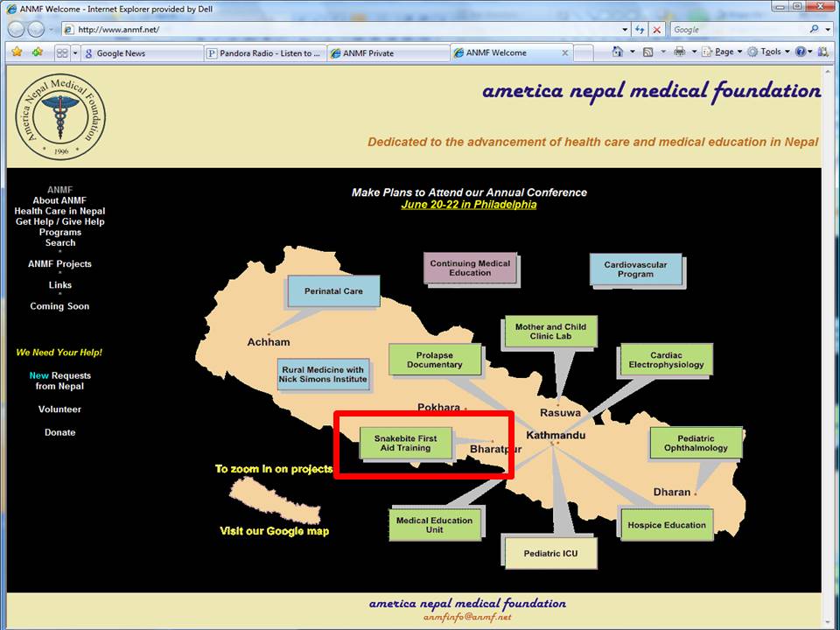Click the RSS feeds icon
The image size is (840, 630).
647,52
